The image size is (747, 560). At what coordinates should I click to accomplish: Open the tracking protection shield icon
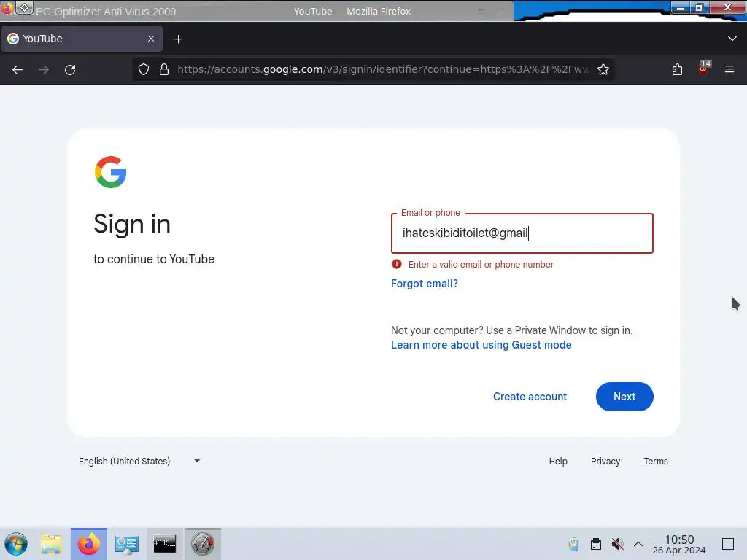144,69
